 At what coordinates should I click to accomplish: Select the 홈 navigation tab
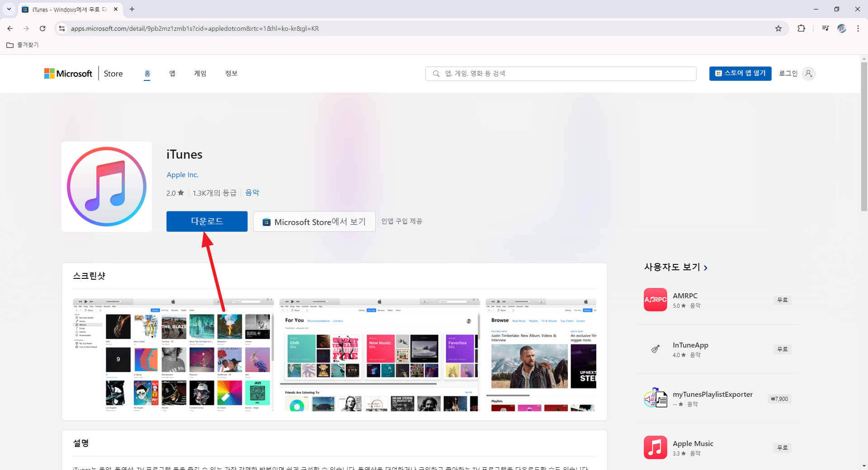click(x=147, y=74)
